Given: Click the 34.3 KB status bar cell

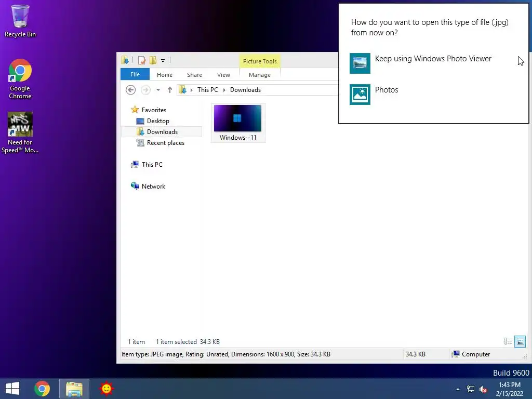Looking at the screenshot, I should 415,354.
